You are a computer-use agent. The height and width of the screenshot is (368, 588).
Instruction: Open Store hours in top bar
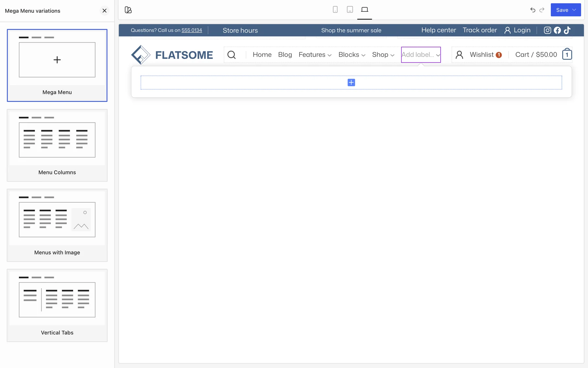pyautogui.click(x=240, y=30)
